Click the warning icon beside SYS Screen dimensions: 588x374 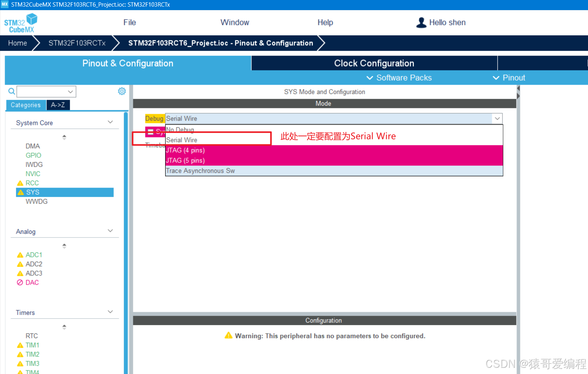[21, 192]
